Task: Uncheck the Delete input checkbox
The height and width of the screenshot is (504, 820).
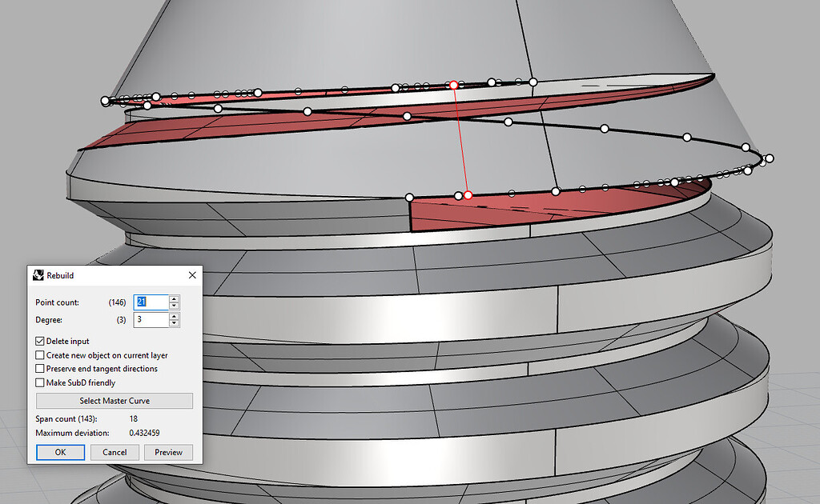Action: point(39,341)
